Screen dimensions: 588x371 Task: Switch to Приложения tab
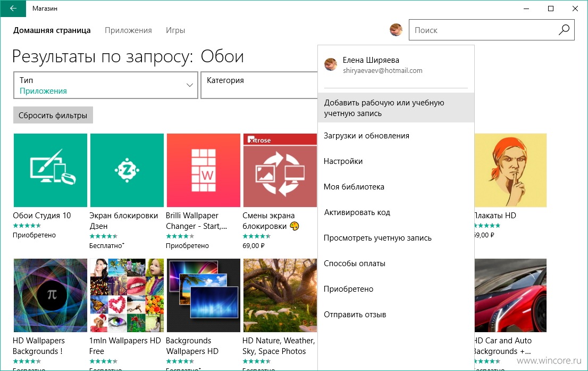[x=128, y=30]
